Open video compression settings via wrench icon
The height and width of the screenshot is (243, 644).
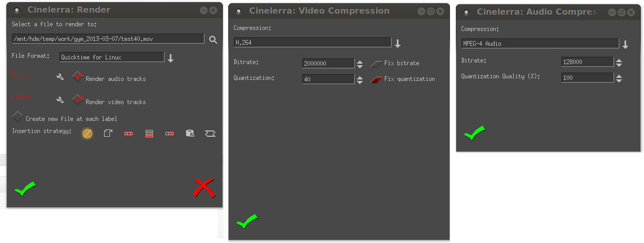(60, 100)
